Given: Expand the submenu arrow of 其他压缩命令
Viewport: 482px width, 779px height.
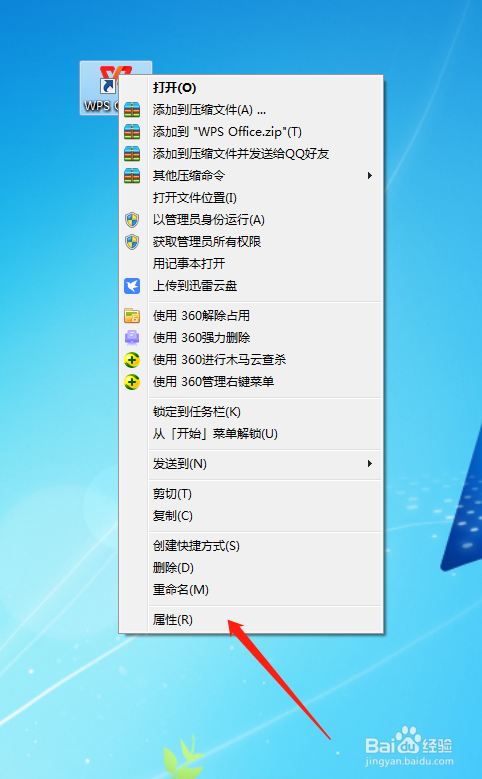Looking at the screenshot, I should tap(369, 175).
